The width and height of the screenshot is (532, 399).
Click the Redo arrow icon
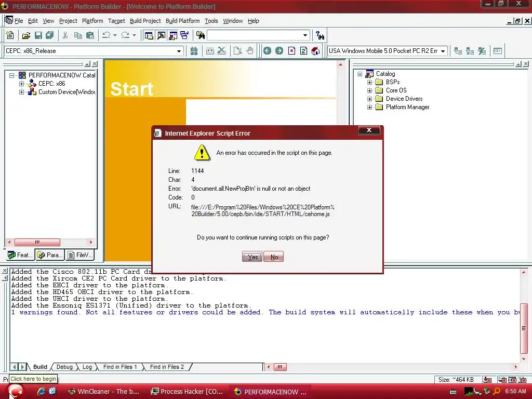coord(125,35)
